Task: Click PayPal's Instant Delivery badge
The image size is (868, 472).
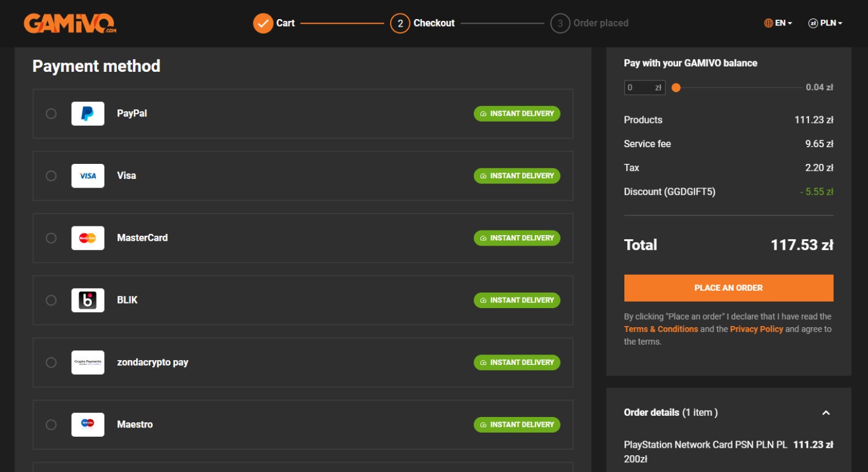Action: (517, 114)
